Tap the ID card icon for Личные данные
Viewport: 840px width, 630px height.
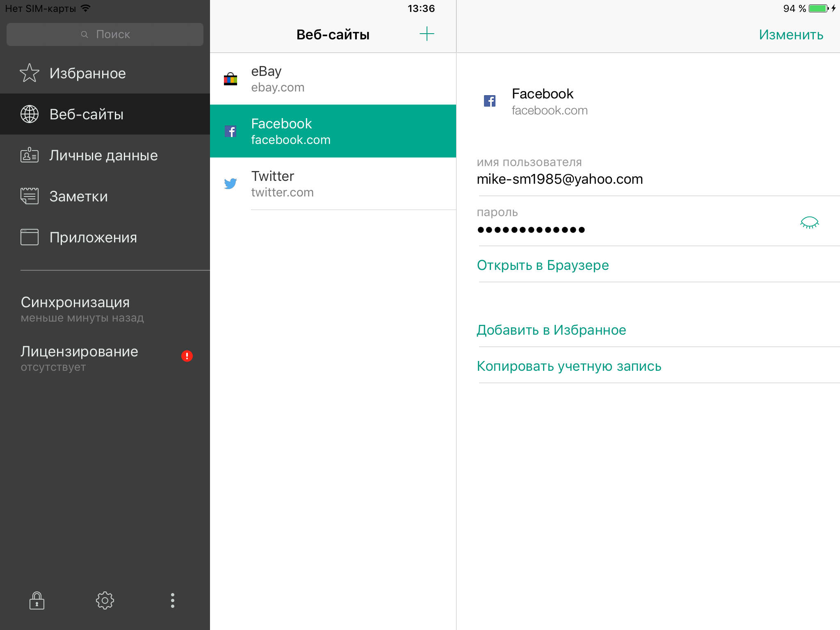pos(30,155)
